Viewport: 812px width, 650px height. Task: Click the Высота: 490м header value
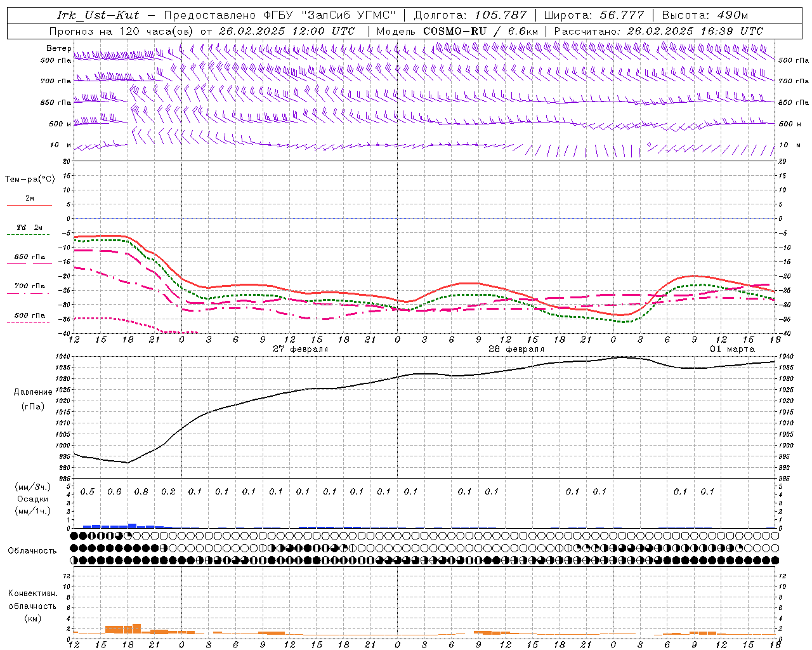705,15
